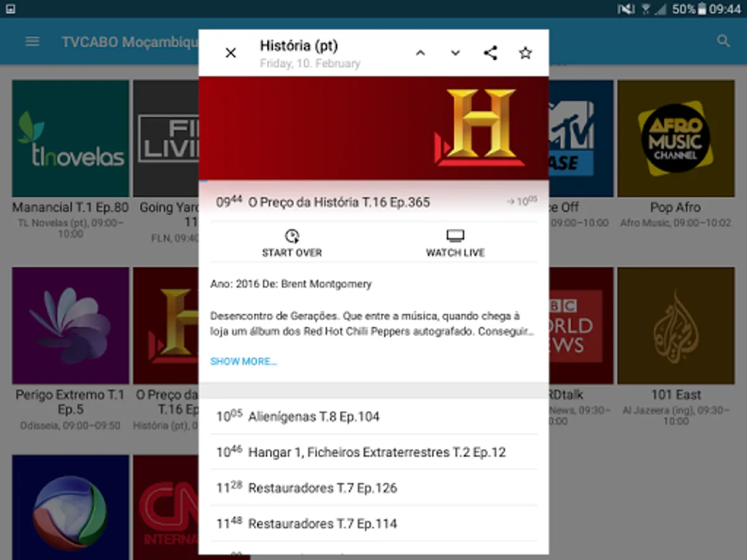Click the History channel banner logo
Screen dimensions: 747x560
(481, 128)
